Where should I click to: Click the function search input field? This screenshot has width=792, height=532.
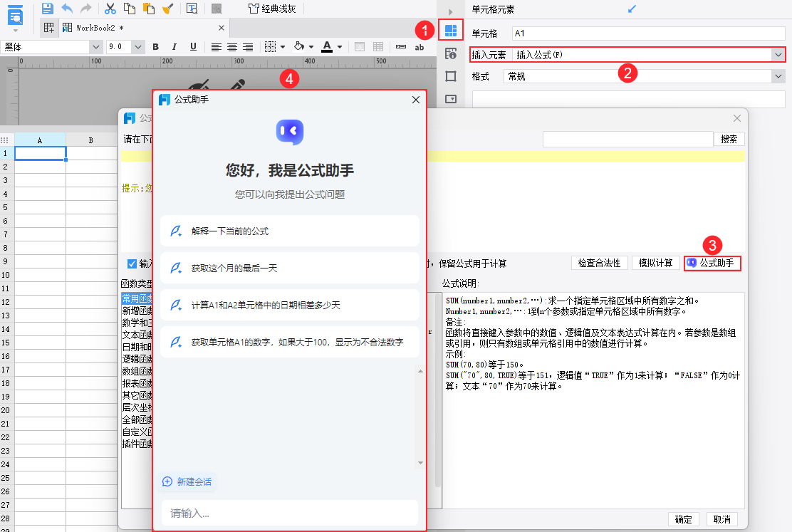[628, 139]
